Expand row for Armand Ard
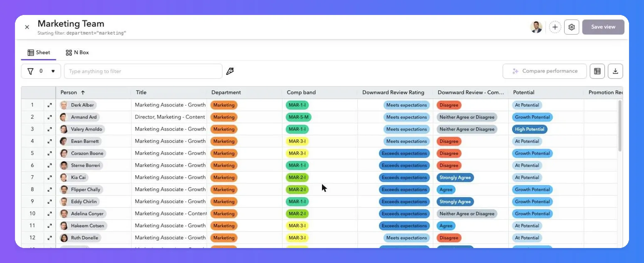The image size is (644, 263). pos(50,117)
